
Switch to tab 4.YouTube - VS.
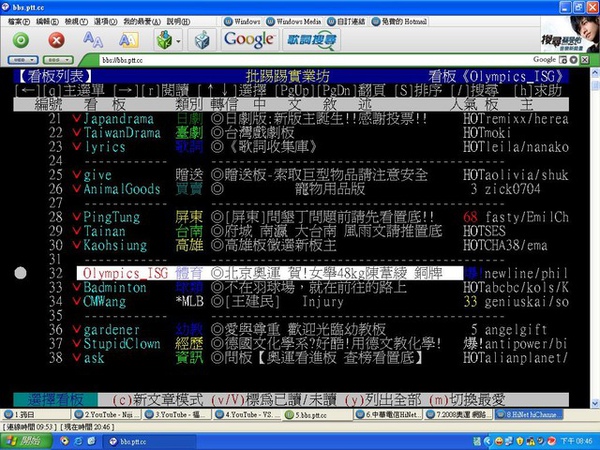[248, 414]
